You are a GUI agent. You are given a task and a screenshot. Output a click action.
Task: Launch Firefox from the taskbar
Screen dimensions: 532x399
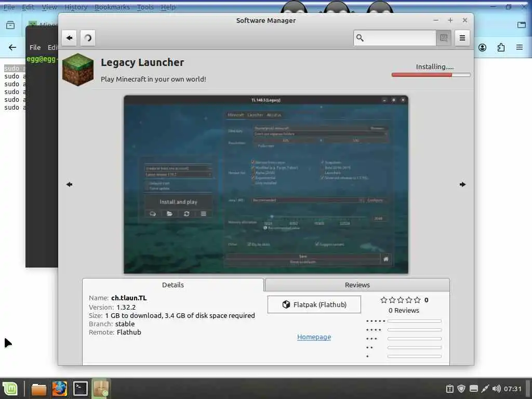pos(59,389)
